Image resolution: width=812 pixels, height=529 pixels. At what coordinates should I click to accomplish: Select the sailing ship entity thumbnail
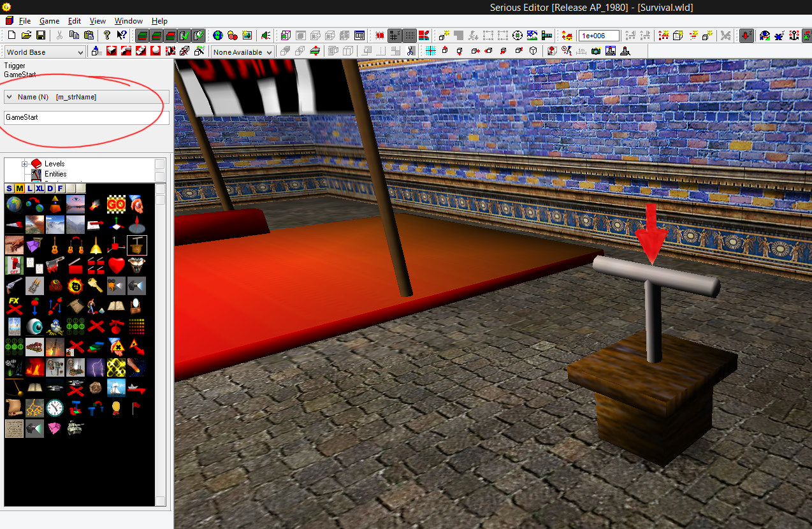point(116,388)
